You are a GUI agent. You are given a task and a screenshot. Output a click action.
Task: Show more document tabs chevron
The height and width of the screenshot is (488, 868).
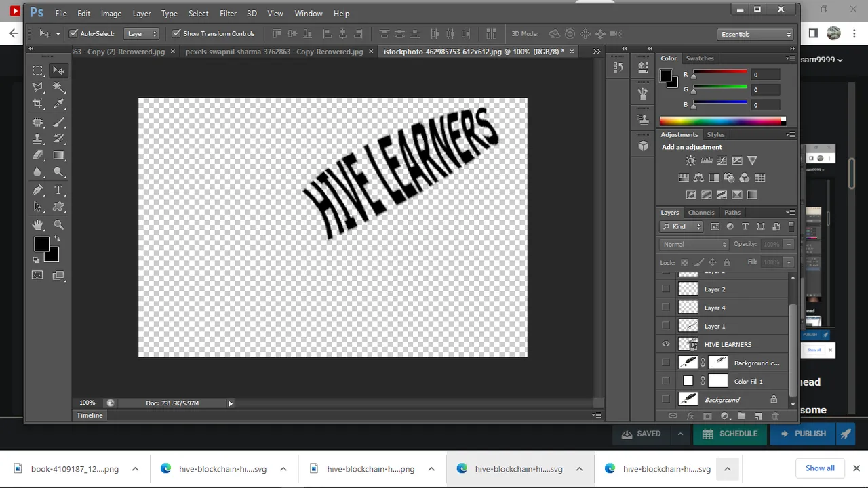pos(597,52)
